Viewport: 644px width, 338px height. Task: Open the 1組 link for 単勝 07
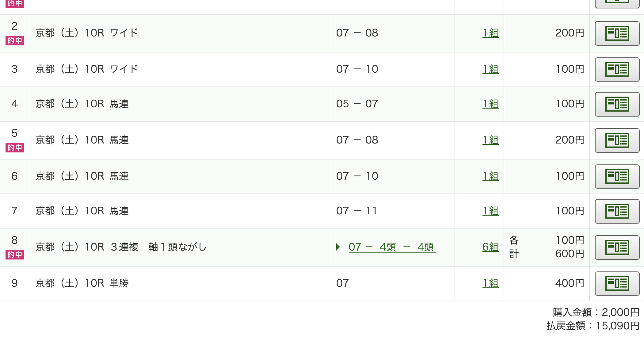pyautogui.click(x=490, y=283)
